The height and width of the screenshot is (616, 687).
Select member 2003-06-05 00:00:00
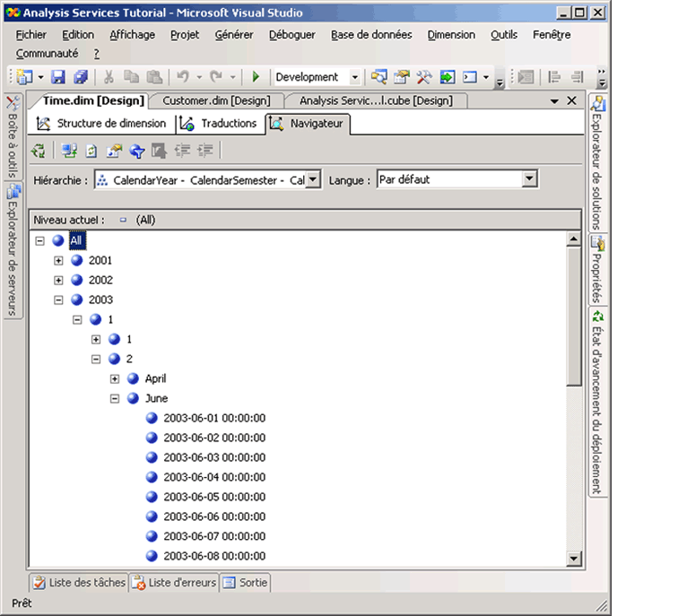(214, 498)
